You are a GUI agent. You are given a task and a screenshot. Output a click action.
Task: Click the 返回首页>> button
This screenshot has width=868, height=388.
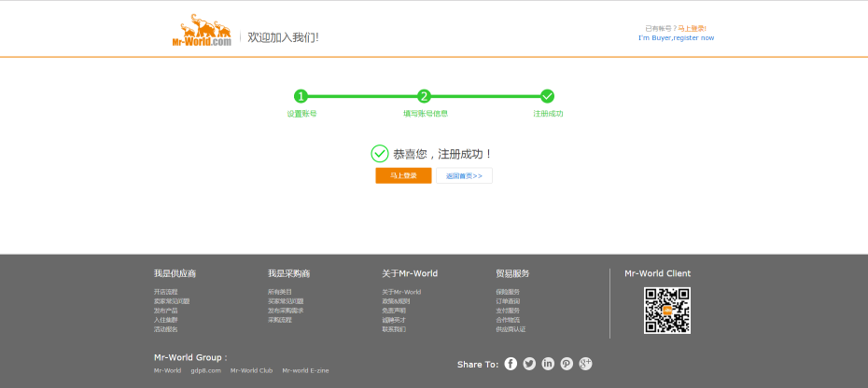[464, 175]
